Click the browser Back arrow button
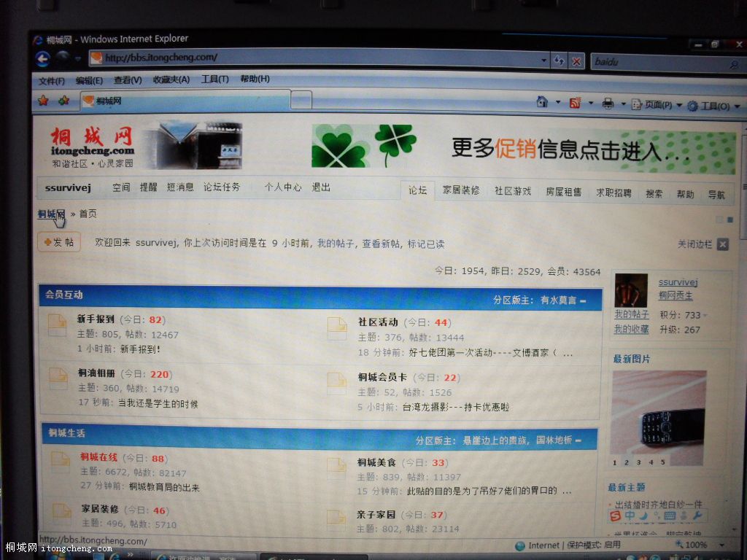This screenshot has height=560, width=747. click(43, 58)
